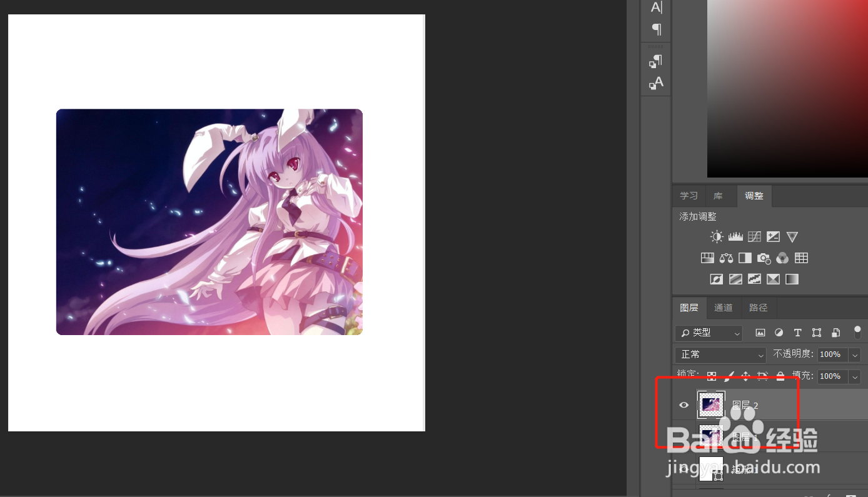Add a Levels adjustment
Image resolution: width=868 pixels, height=497 pixels.
[x=735, y=237]
